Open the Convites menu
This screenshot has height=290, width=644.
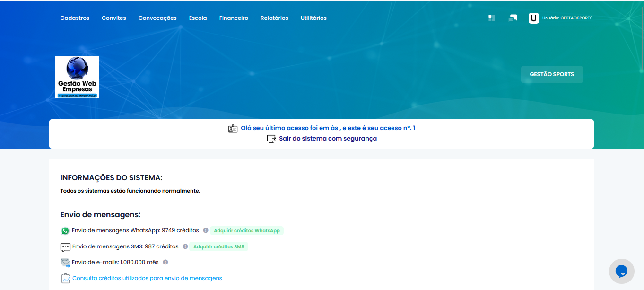pyautogui.click(x=114, y=18)
